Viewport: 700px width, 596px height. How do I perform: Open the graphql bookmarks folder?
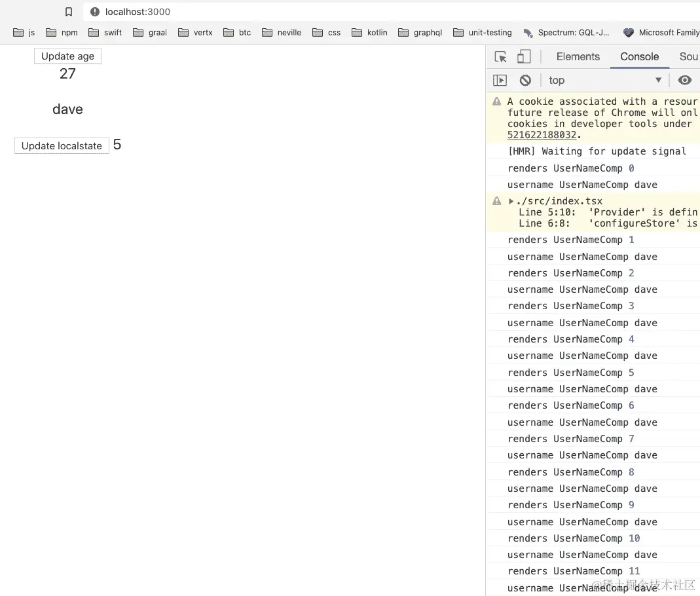coord(420,33)
